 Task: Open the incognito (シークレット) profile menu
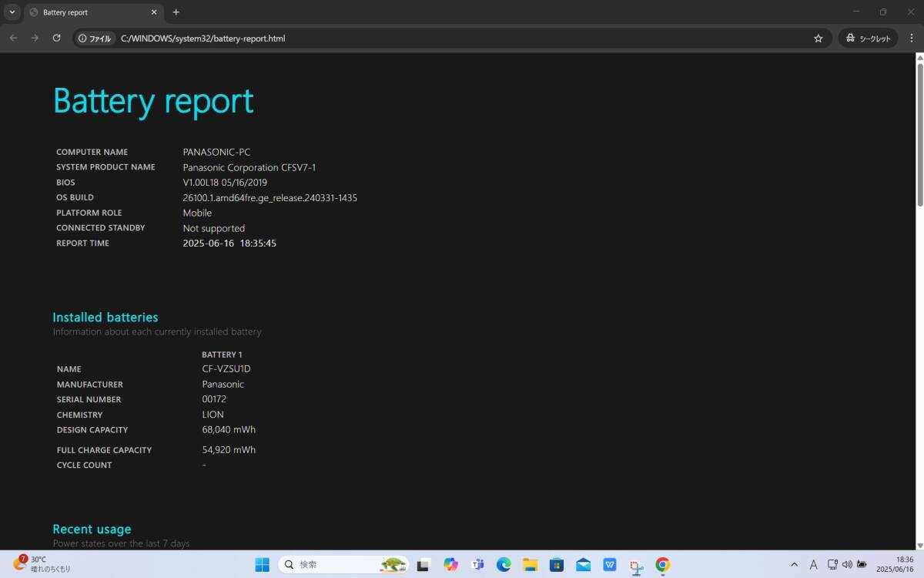[868, 38]
